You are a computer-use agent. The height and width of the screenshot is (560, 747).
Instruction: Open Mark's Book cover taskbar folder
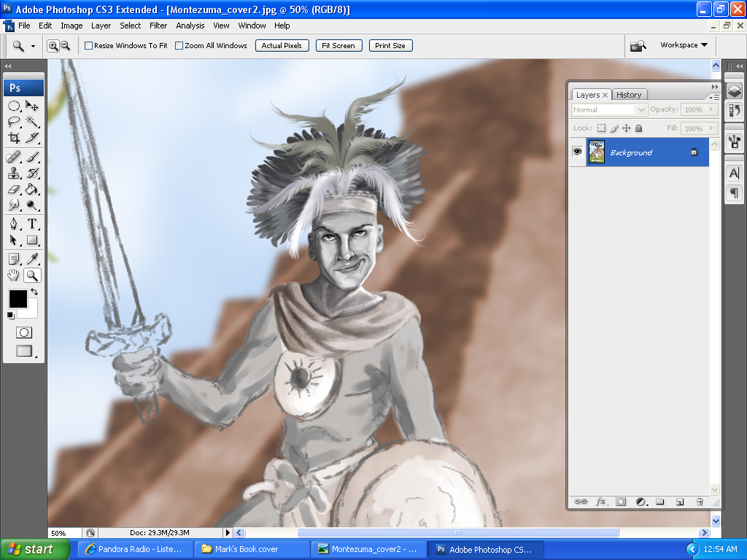pyautogui.click(x=252, y=550)
